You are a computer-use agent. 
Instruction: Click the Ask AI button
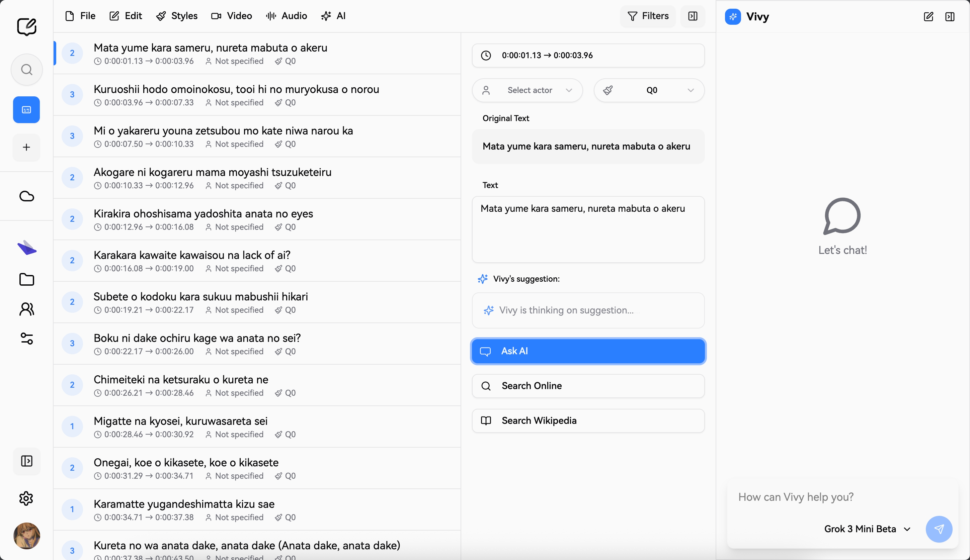point(588,351)
